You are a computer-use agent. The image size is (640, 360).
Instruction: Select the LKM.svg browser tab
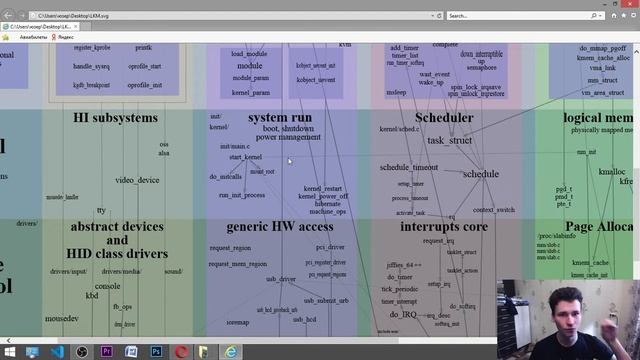[40, 26]
